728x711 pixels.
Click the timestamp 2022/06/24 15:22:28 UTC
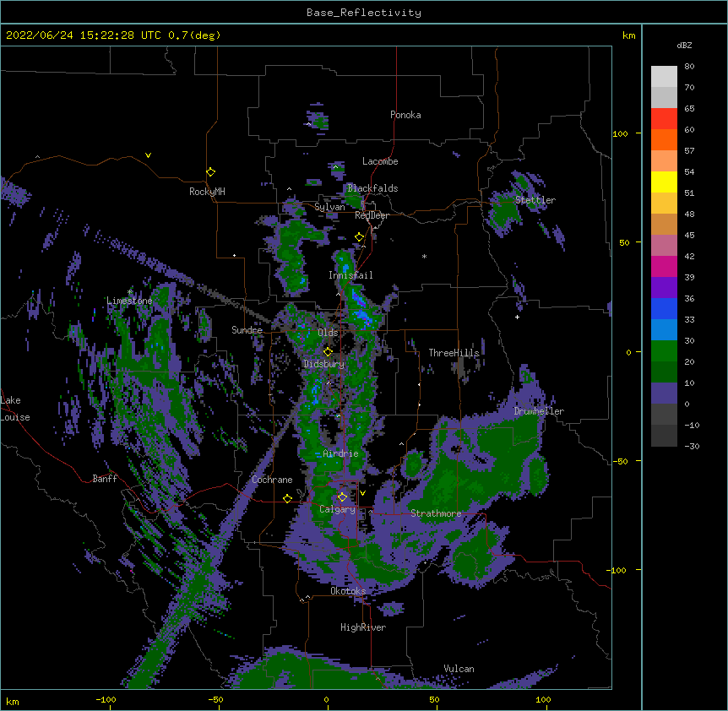pyautogui.click(x=83, y=35)
